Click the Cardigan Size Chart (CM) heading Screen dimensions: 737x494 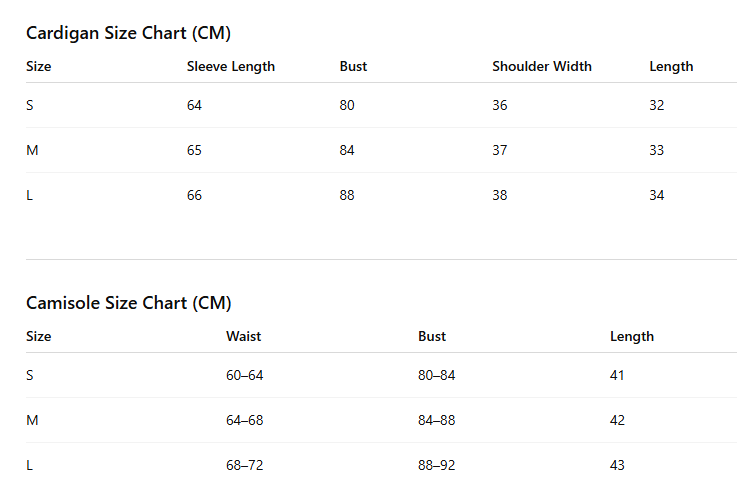click(128, 33)
